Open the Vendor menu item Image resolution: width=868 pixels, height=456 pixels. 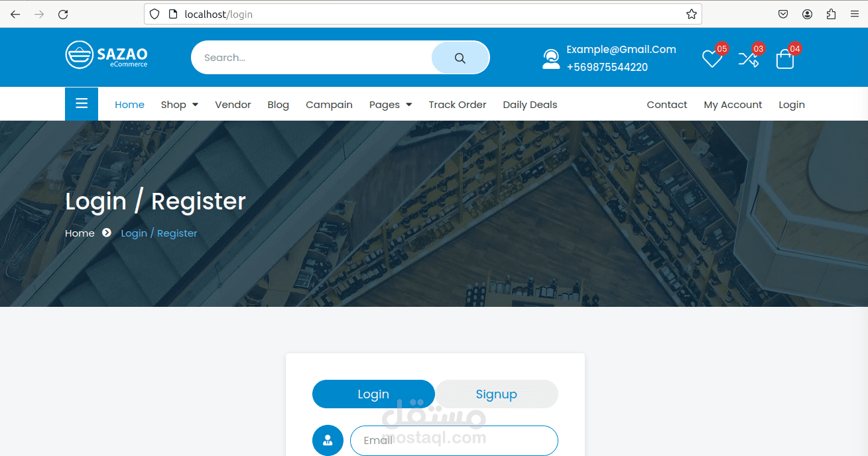(233, 105)
